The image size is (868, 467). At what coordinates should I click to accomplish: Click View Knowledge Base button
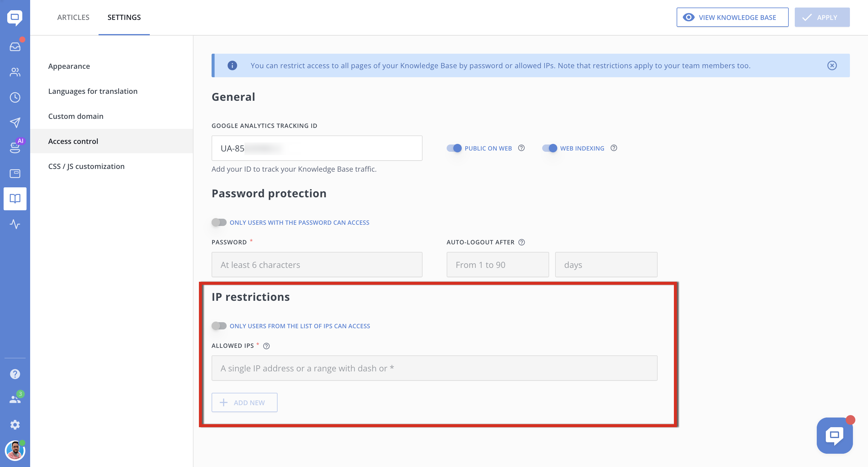click(x=732, y=17)
